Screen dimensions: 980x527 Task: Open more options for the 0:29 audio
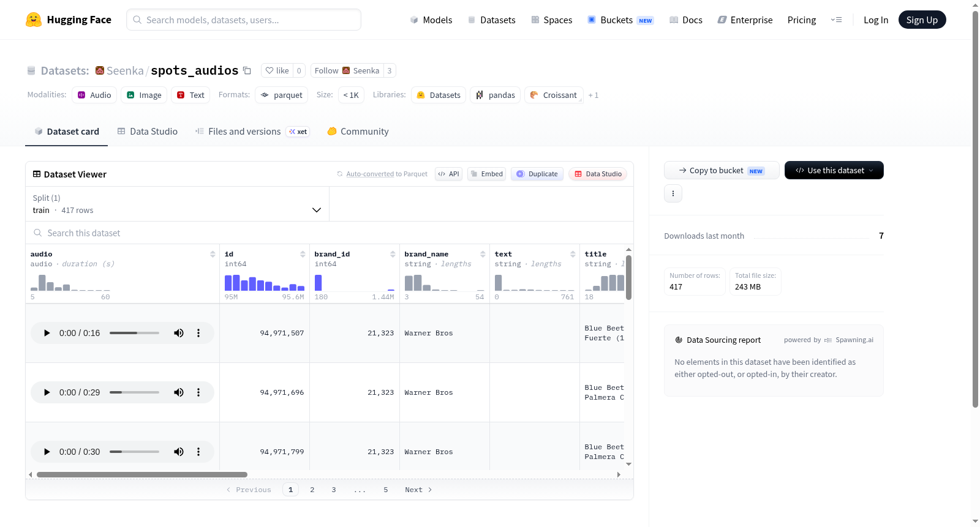coord(198,392)
